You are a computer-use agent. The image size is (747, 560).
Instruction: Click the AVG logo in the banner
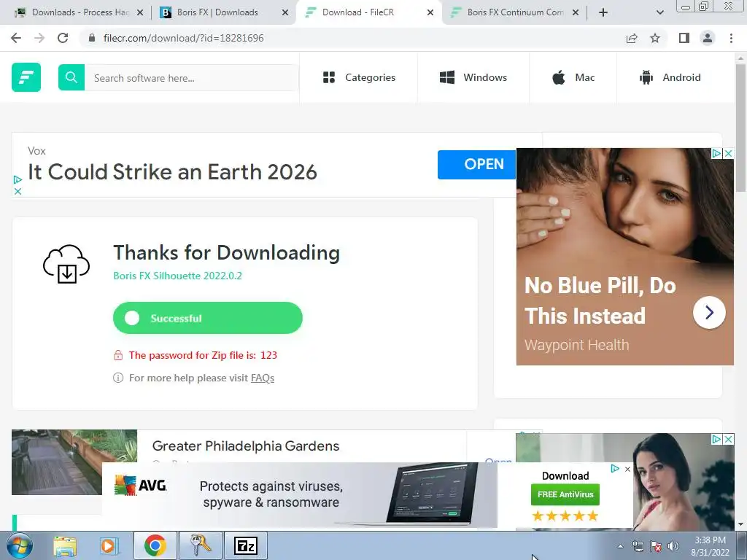pos(141,486)
